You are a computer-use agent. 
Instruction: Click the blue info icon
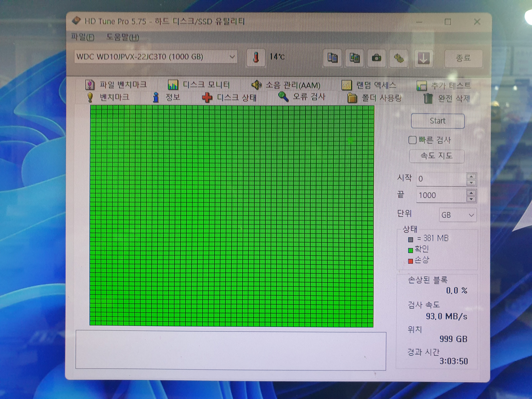tap(156, 97)
